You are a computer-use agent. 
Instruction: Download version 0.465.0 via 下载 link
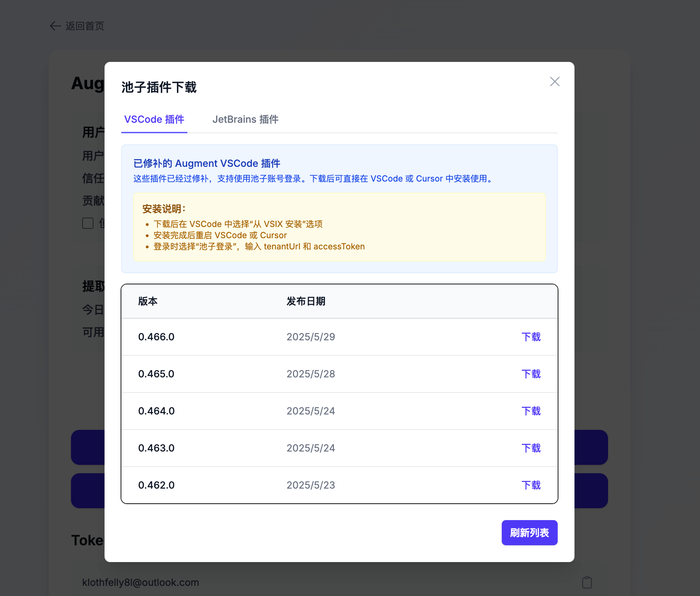pos(531,374)
